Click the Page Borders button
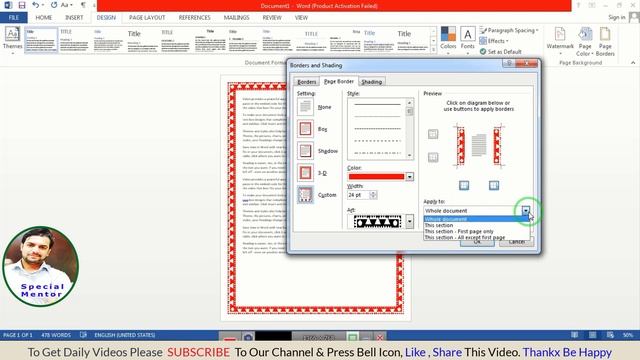Image resolution: width=640 pixels, height=360 pixels. 605,41
